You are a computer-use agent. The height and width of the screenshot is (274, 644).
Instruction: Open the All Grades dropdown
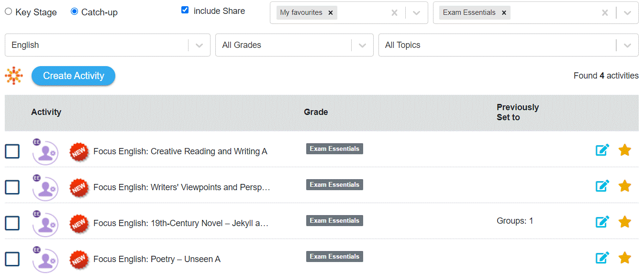click(363, 45)
